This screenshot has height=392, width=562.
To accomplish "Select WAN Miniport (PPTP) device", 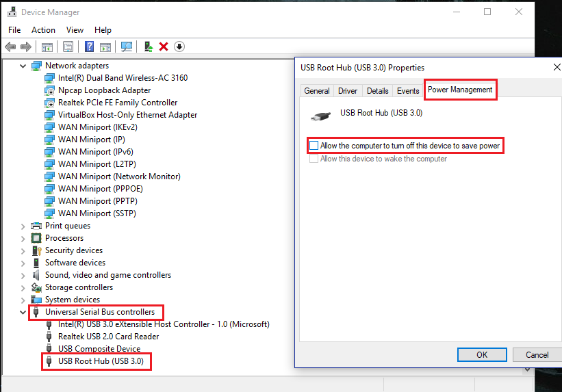I will [x=97, y=201].
